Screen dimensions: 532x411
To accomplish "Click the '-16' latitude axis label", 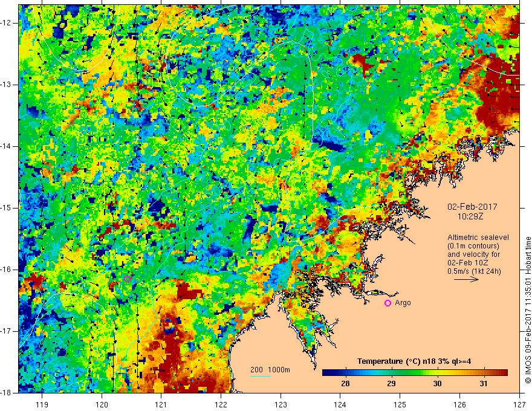I will [7, 270].
